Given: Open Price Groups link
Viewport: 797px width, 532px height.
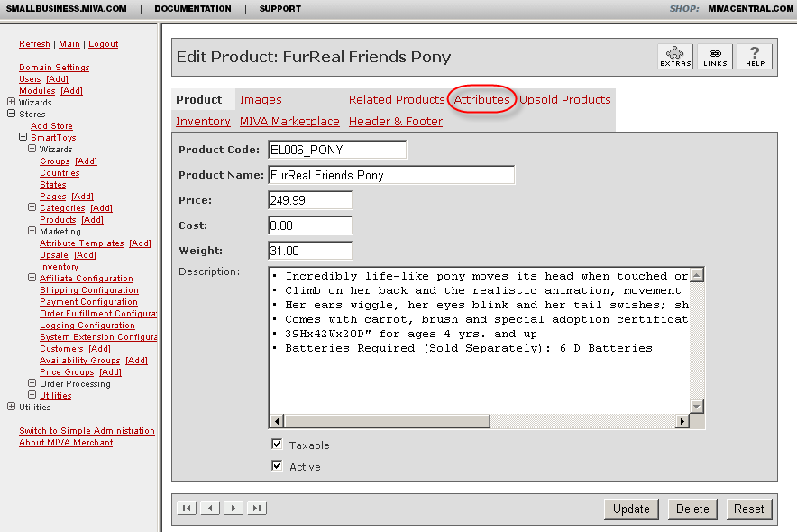Looking at the screenshot, I should 67,371.
